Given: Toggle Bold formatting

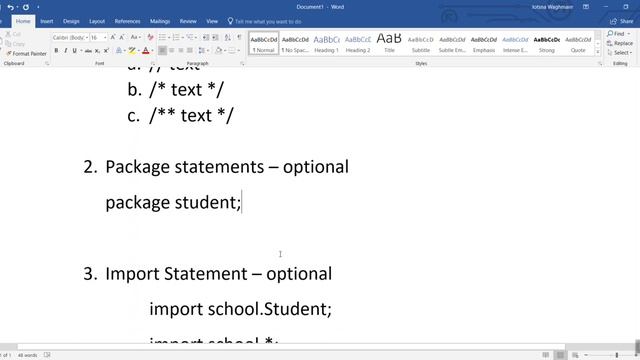Looking at the screenshot, I should [56, 51].
